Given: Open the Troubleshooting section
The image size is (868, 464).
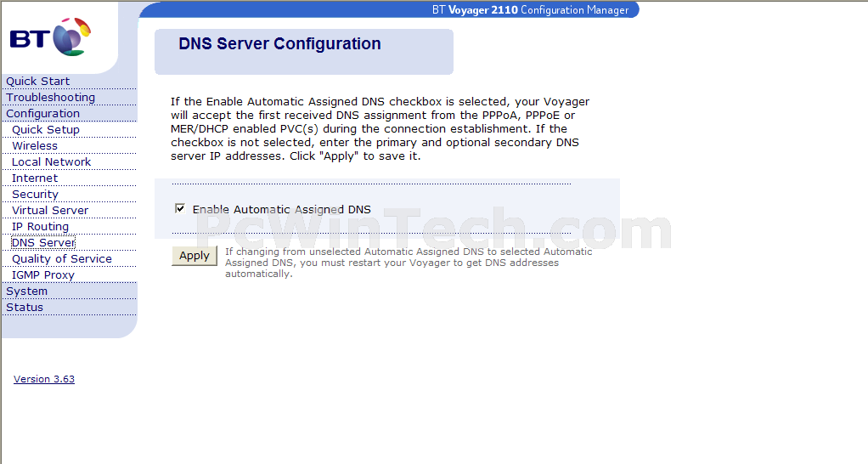Looking at the screenshot, I should point(50,98).
